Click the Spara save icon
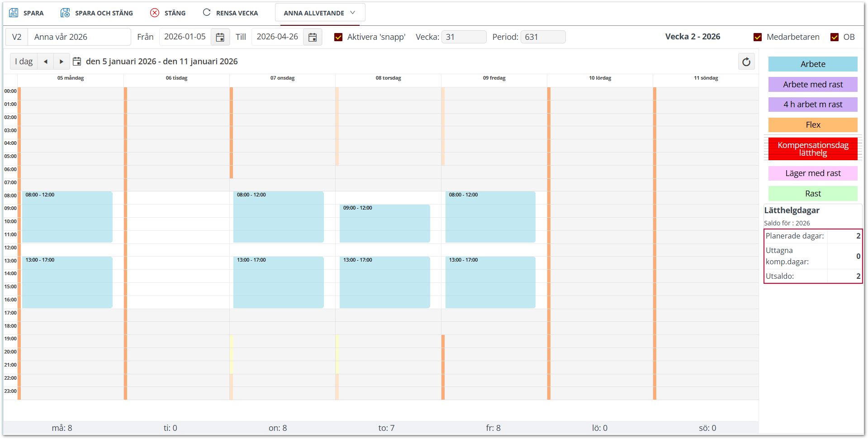Screen dimensions: 868x439 pos(14,13)
